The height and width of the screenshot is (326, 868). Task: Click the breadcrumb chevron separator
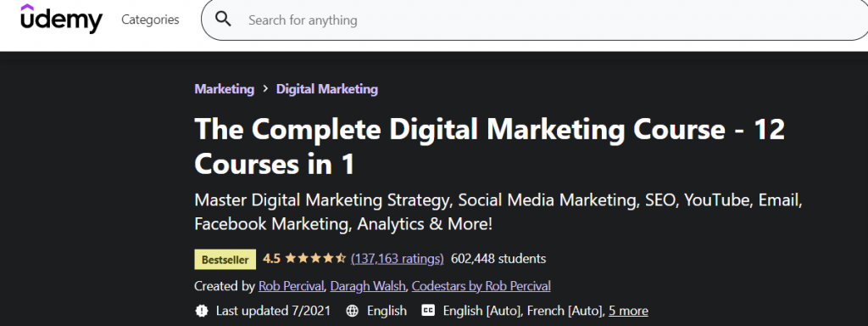[265, 88]
